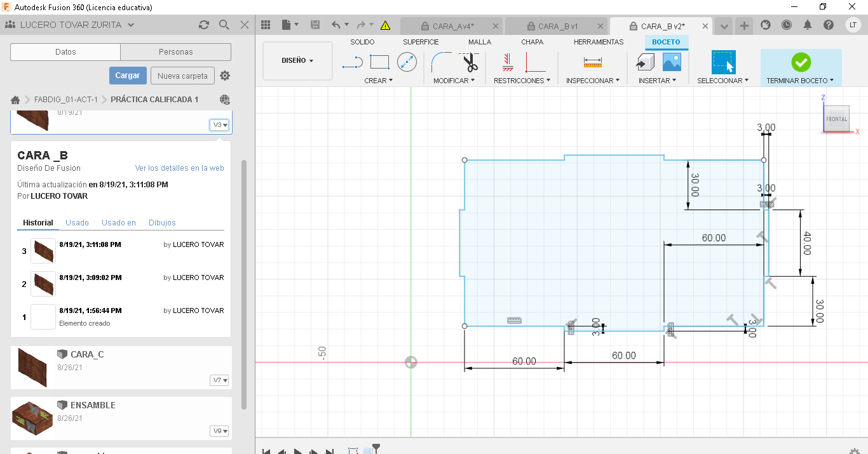
Task: Click the Insert canvas image icon
Action: point(672,62)
